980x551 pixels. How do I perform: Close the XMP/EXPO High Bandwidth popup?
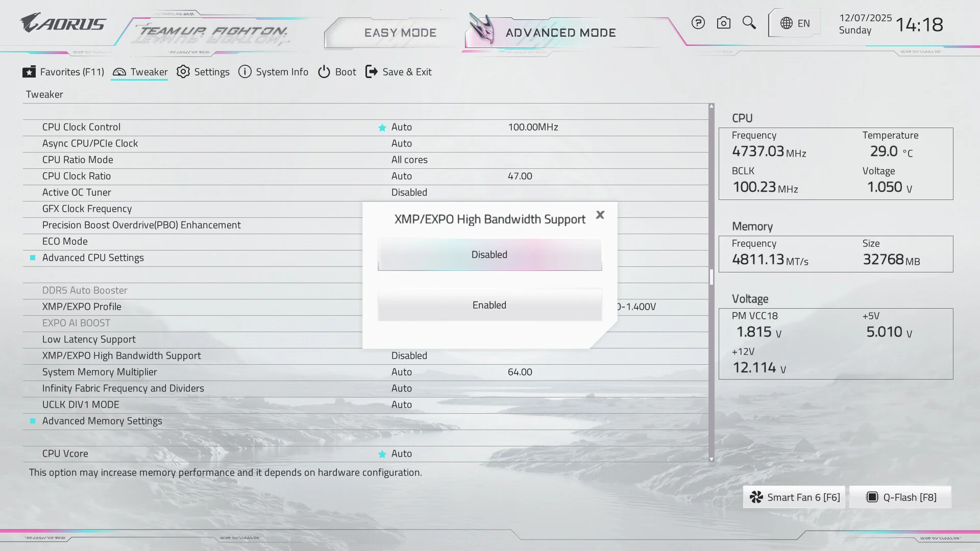pos(600,215)
